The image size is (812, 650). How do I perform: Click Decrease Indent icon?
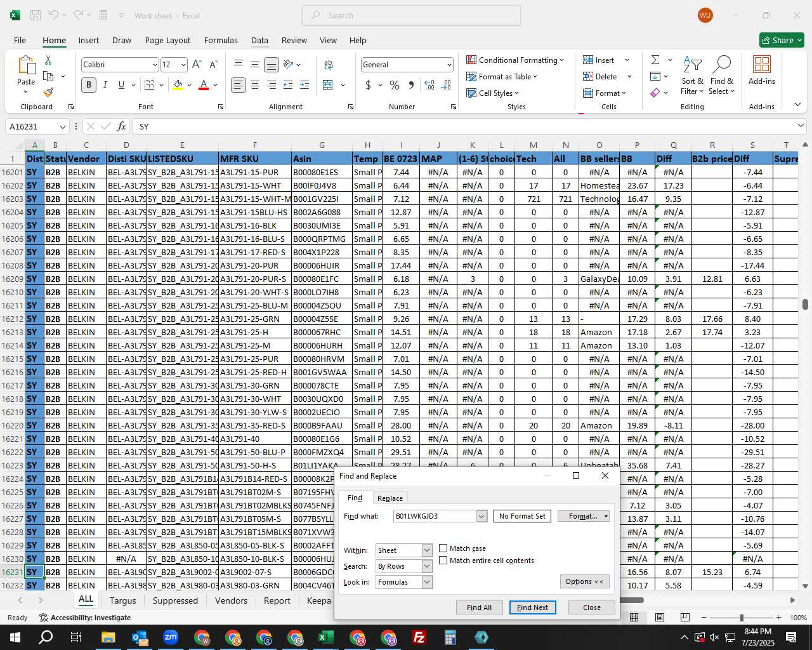288,84
